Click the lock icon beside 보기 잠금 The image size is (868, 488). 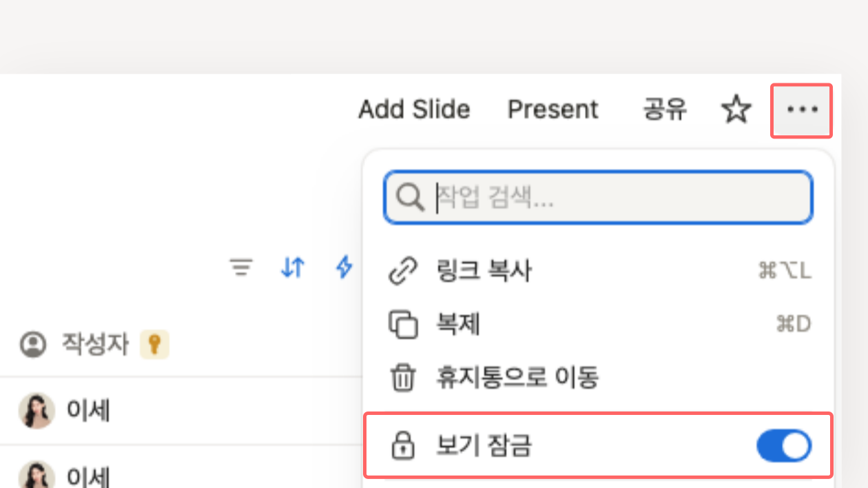tap(403, 447)
